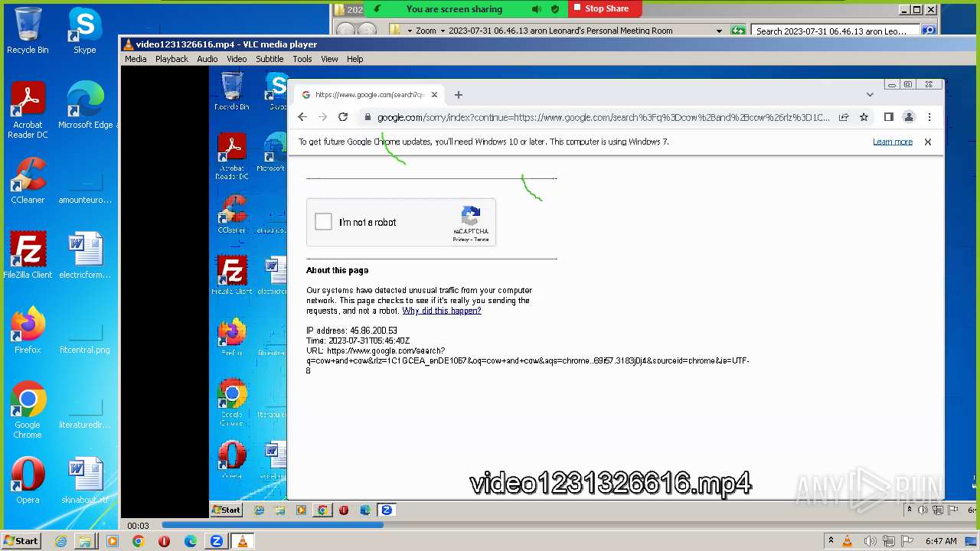
Task: Open Windows Explorer folder in taskbar
Action: pyautogui.click(x=85, y=541)
